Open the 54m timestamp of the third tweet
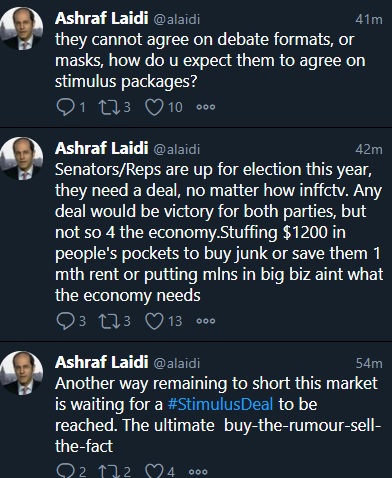The width and height of the screenshot is (392, 478). point(369,363)
